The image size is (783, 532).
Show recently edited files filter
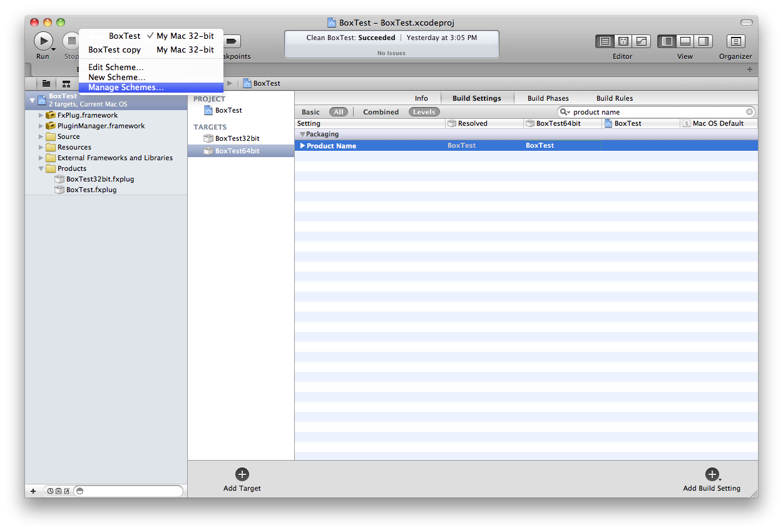pos(50,491)
